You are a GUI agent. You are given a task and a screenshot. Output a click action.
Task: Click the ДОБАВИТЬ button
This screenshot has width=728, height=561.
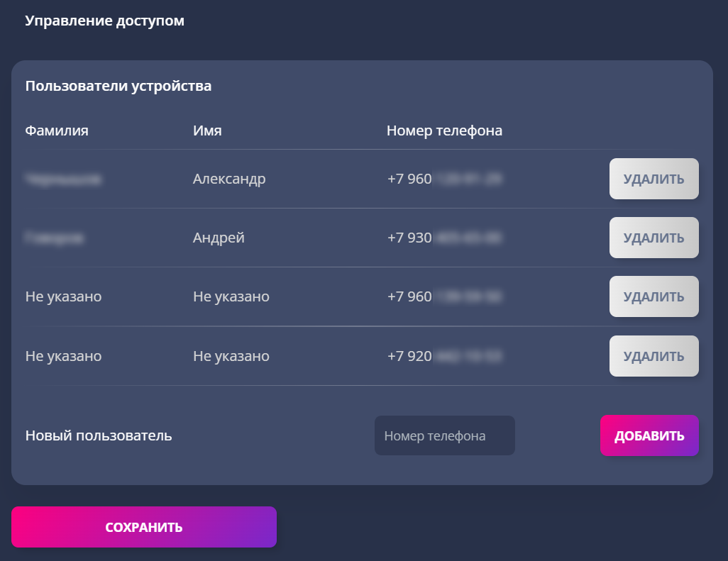649,435
